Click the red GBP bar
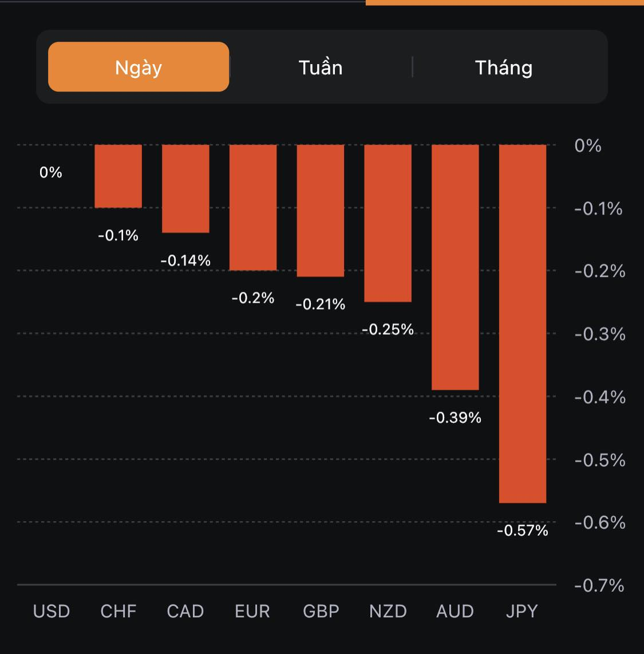The width and height of the screenshot is (644, 654). point(321,211)
